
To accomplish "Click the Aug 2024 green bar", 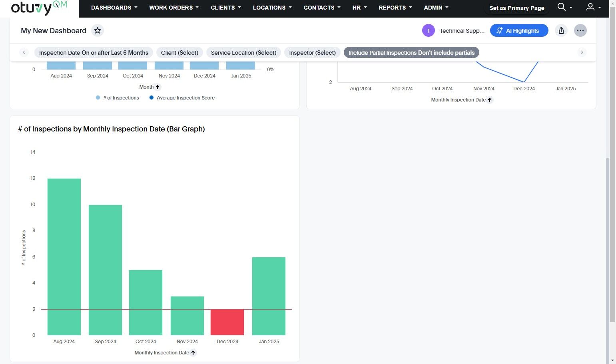I will (x=64, y=257).
